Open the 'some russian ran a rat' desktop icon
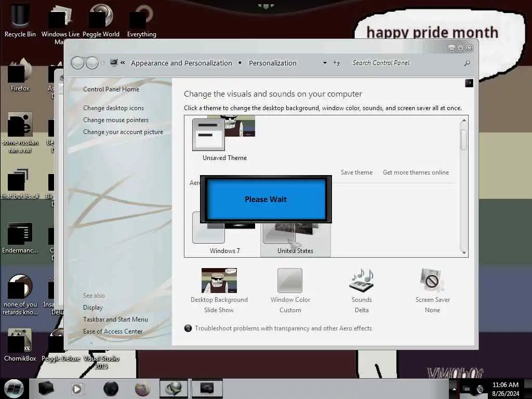Image resolution: width=532 pixels, height=399 pixels. [x=20, y=132]
